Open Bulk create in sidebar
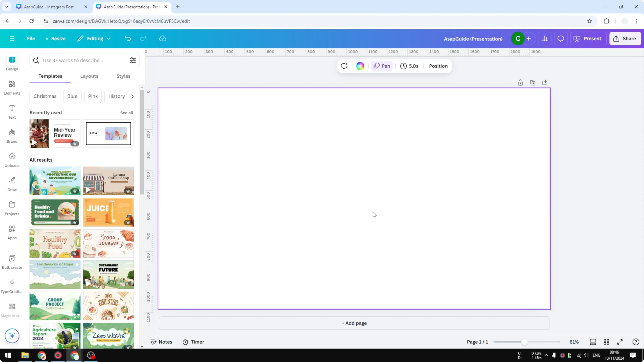The image size is (644, 362). [12, 261]
